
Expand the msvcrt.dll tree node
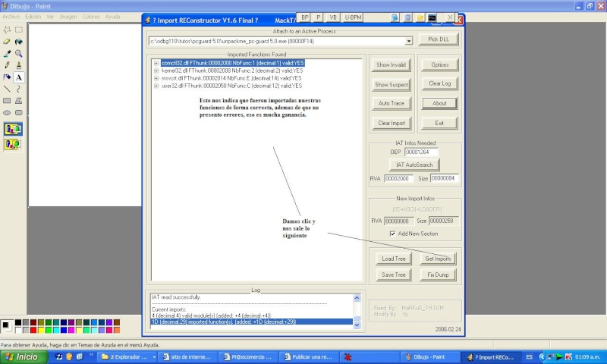click(x=156, y=78)
